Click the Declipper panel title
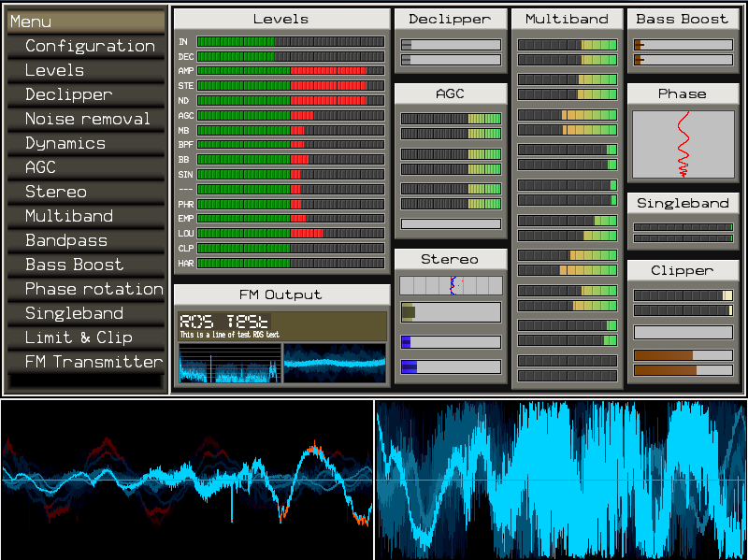 coord(451,19)
